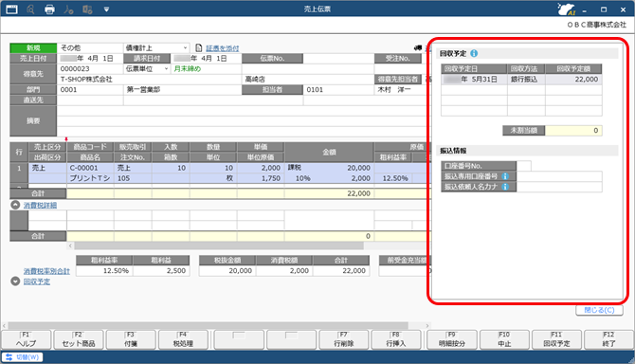The width and height of the screenshot is (635, 364).
Task: Click the 得意先 code field 0000023
Action: click(90, 69)
